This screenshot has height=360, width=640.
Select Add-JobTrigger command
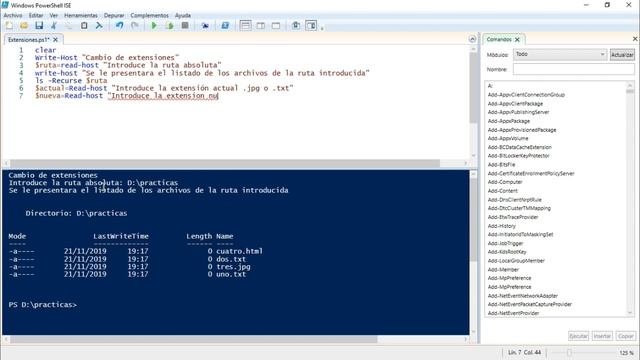(x=505, y=243)
